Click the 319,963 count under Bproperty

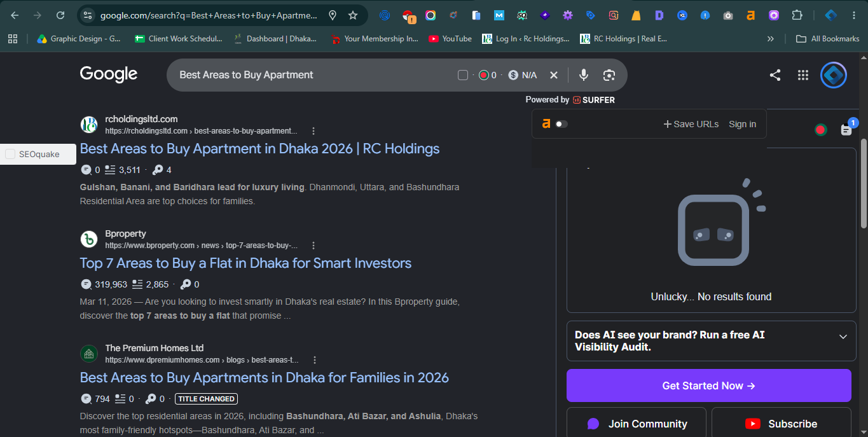click(x=111, y=284)
